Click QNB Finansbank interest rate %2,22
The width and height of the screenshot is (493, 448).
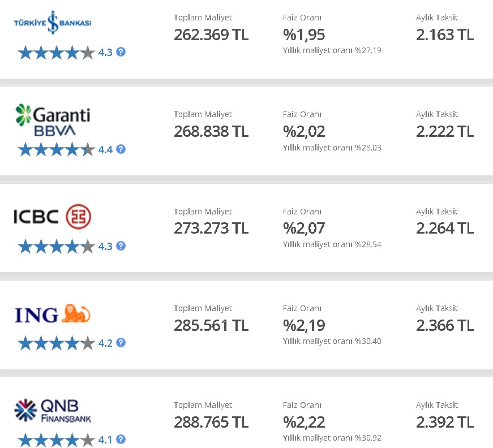point(304,422)
